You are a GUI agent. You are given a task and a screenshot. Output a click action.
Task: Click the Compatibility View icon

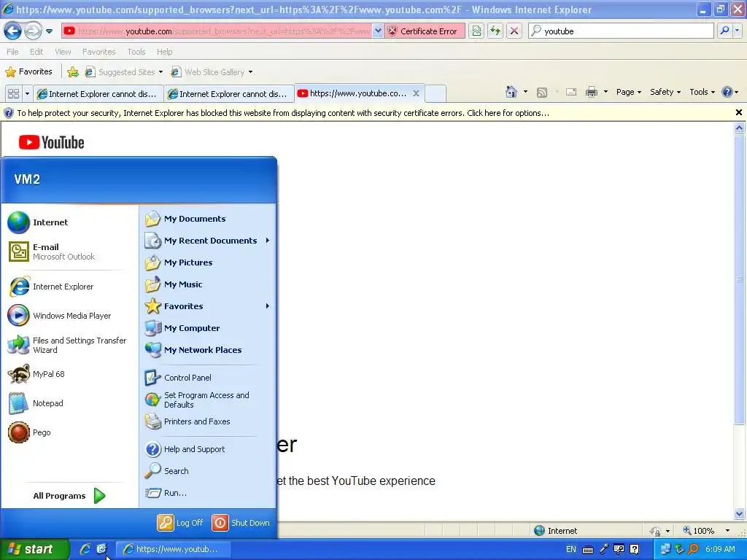tap(476, 31)
